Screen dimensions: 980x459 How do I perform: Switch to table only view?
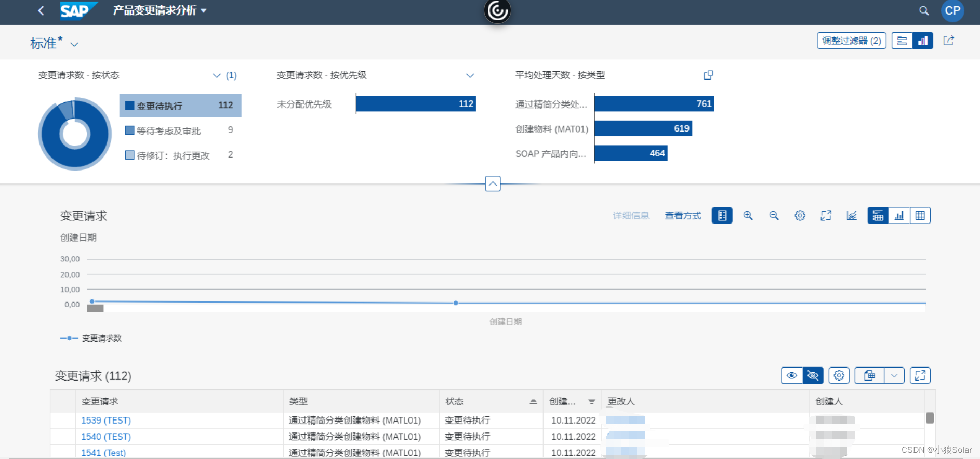pyautogui.click(x=920, y=216)
